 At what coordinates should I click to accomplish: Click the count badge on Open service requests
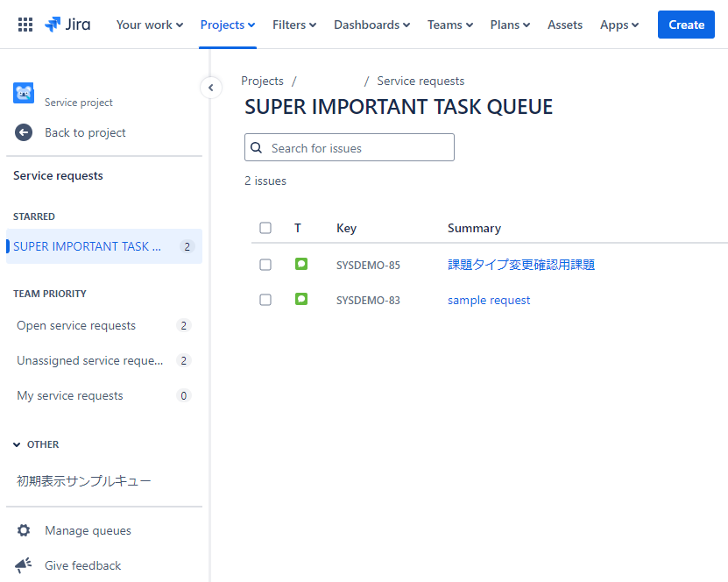(x=184, y=325)
